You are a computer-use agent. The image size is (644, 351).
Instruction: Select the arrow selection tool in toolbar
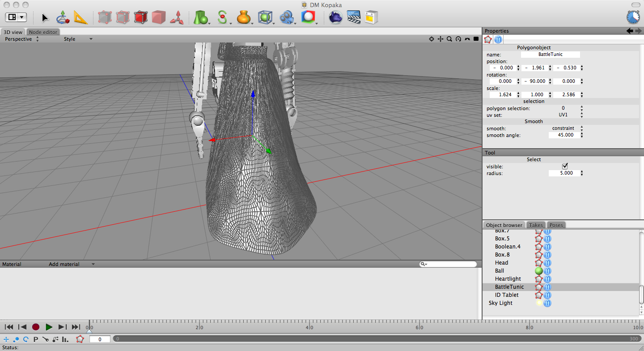[x=45, y=17]
